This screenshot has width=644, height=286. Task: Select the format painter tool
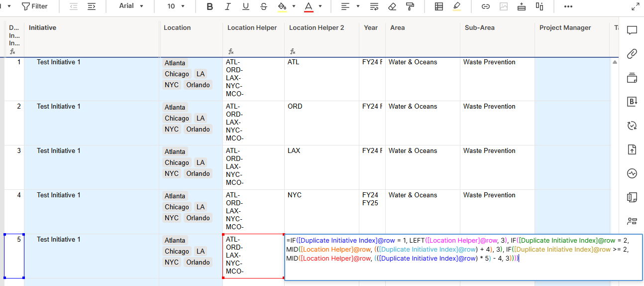(410, 6)
